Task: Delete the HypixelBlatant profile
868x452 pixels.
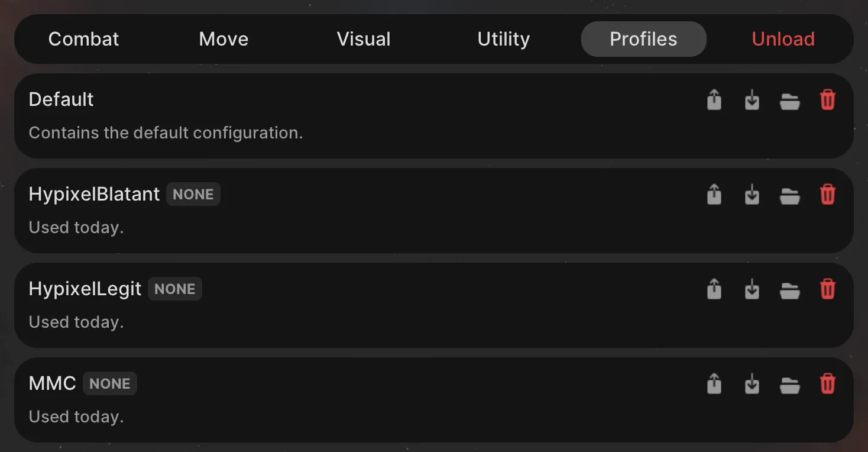Action: 828,194
